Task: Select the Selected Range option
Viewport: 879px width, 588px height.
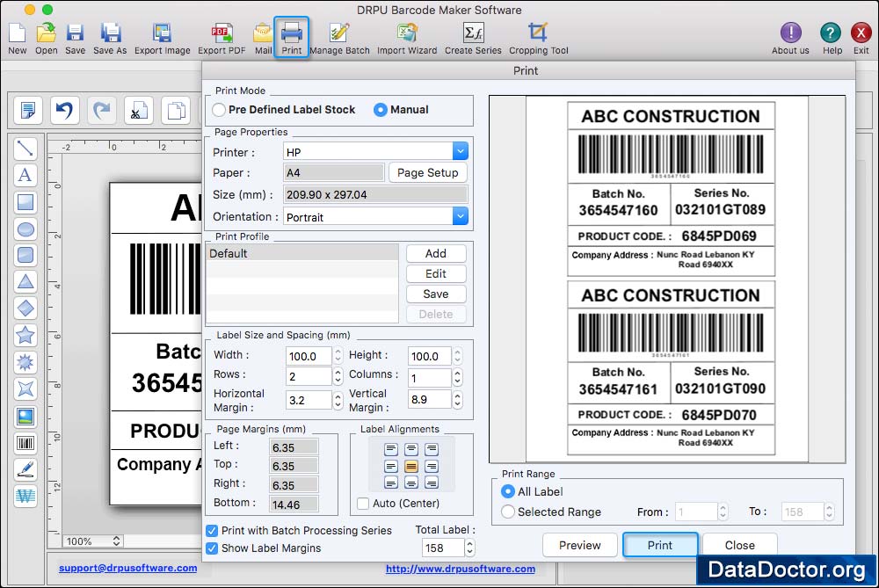Action: pyautogui.click(x=508, y=512)
